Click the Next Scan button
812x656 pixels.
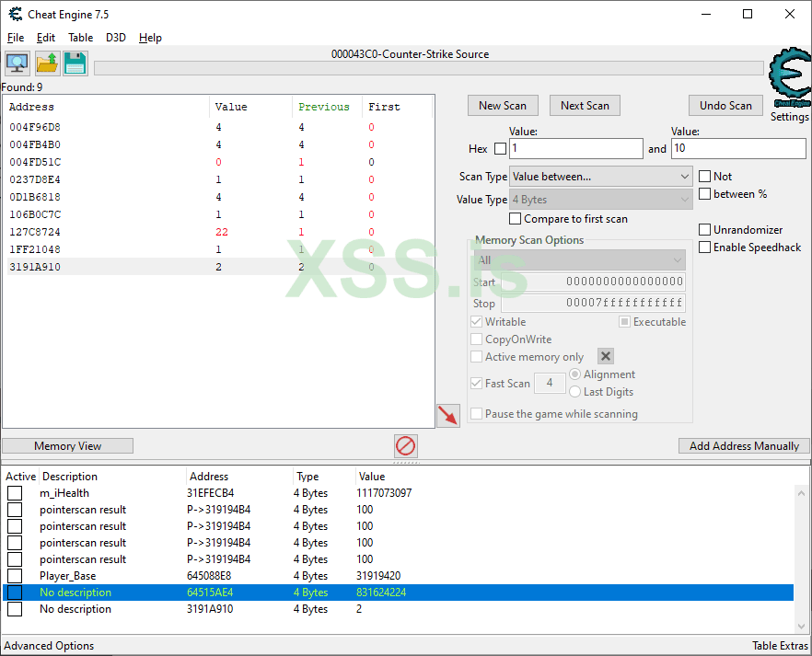pos(585,106)
